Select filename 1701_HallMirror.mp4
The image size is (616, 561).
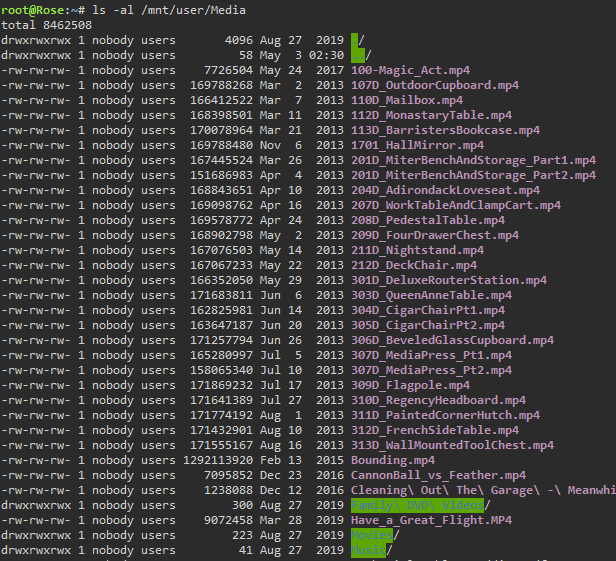tap(417, 145)
